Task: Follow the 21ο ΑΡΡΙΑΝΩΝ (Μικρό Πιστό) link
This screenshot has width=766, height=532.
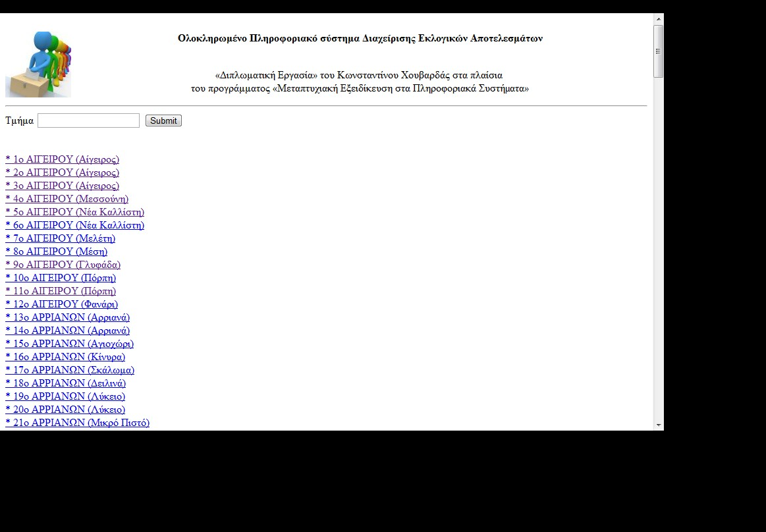Action: pos(77,423)
